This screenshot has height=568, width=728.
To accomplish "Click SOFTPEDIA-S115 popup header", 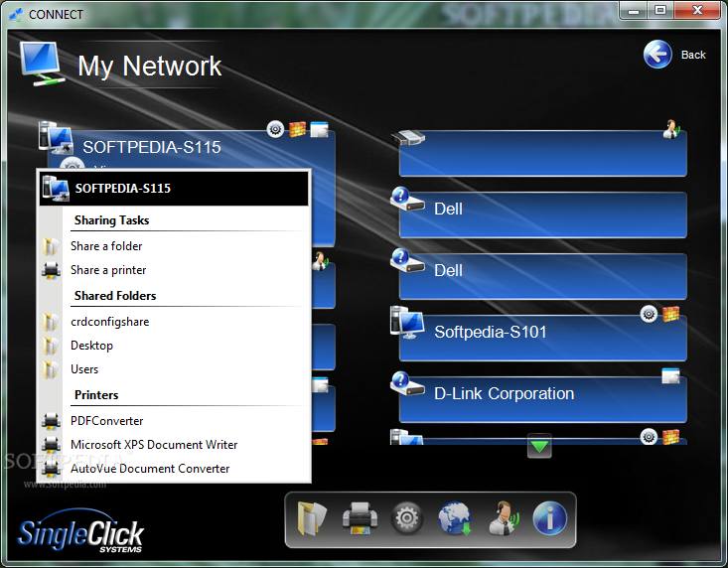I will point(174,189).
